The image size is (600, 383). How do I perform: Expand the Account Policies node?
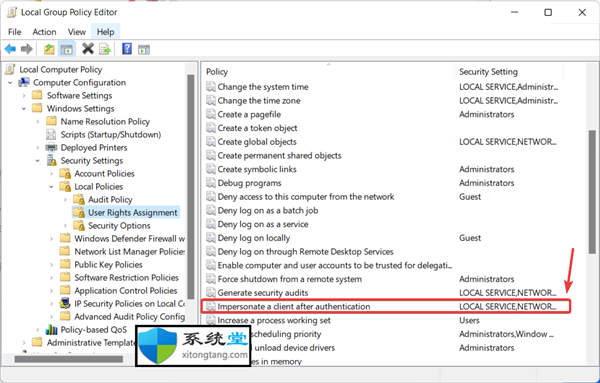[52, 174]
